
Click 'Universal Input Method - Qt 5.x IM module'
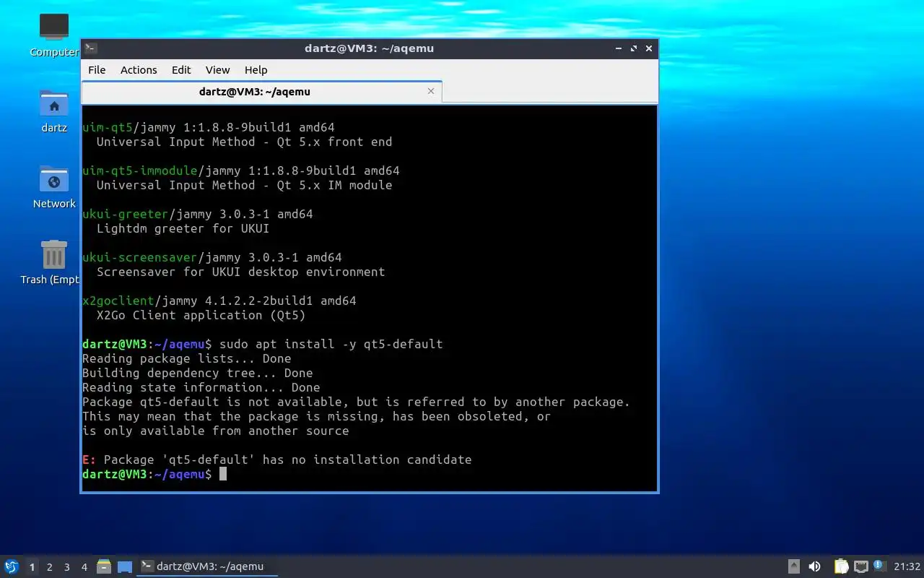(x=245, y=185)
